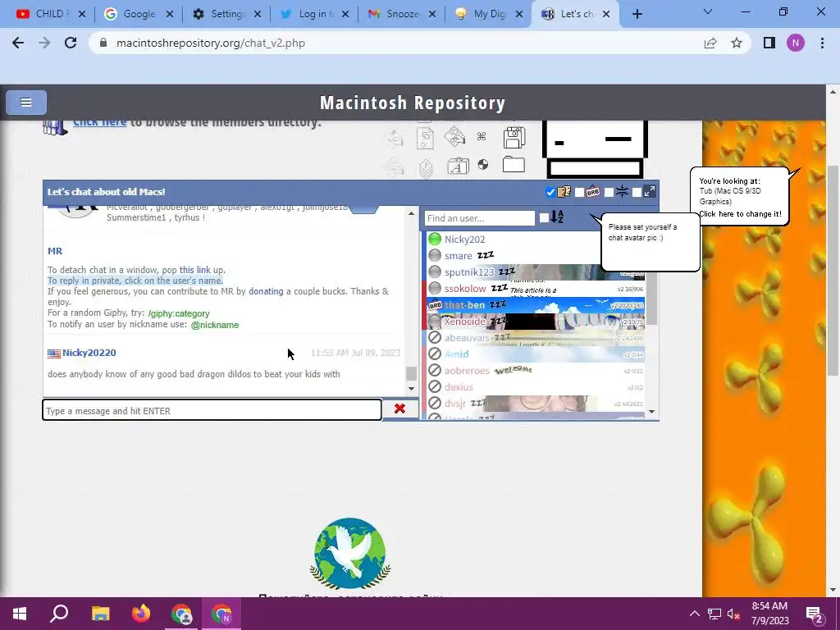
Task: Click the chat messages scroll-up arrow
Action: pos(411,213)
